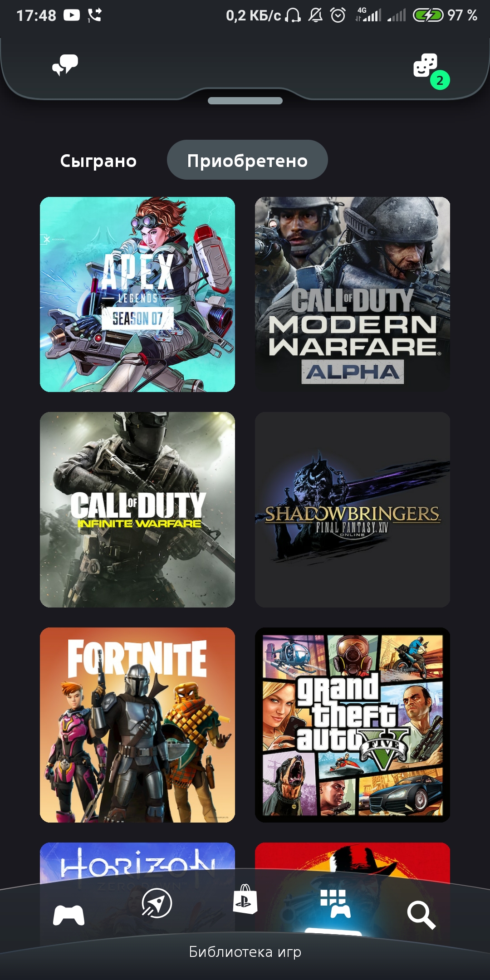Open the Fortnite game tile
This screenshot has width=490, height=980.
pyautogui.click(x=137, y=725)
